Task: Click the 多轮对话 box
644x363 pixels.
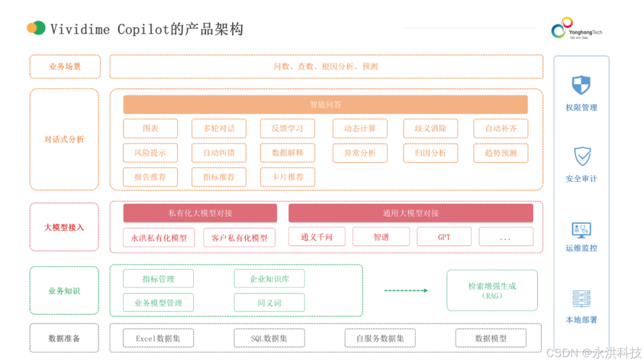Action: [219, 129]
